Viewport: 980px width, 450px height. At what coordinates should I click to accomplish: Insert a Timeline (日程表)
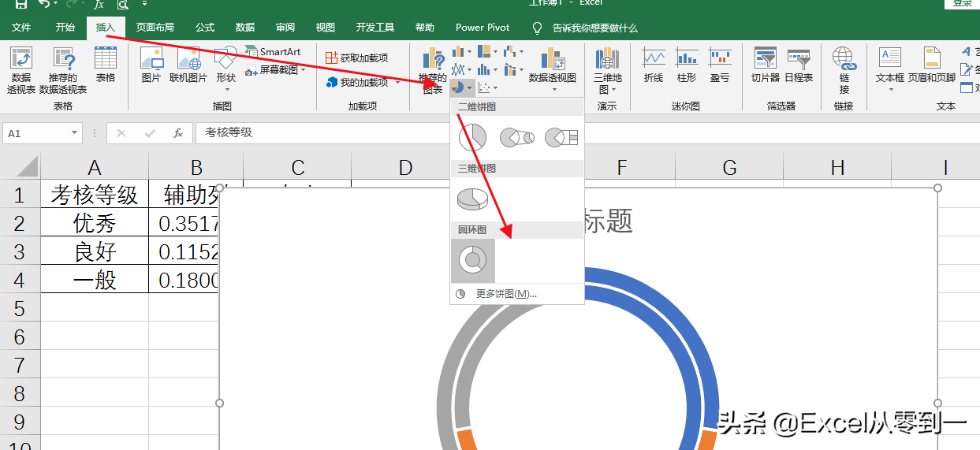799,65
